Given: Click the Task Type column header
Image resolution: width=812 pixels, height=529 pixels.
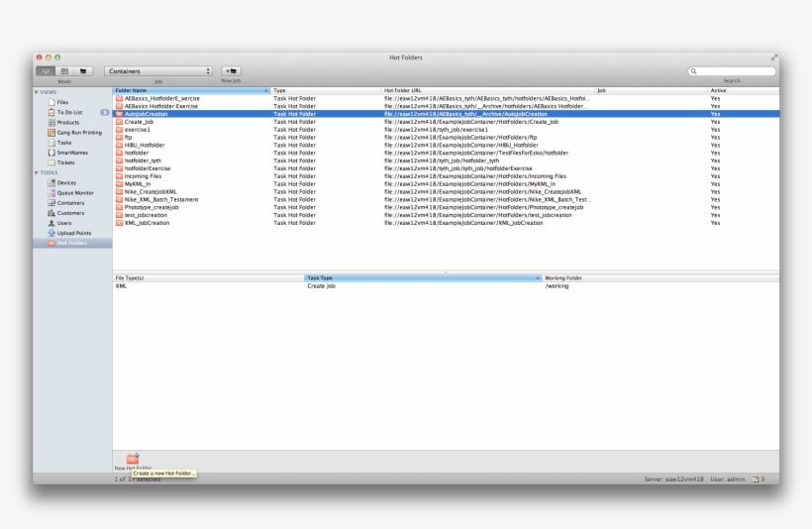Looking at the screenshot, I should 421,278.
